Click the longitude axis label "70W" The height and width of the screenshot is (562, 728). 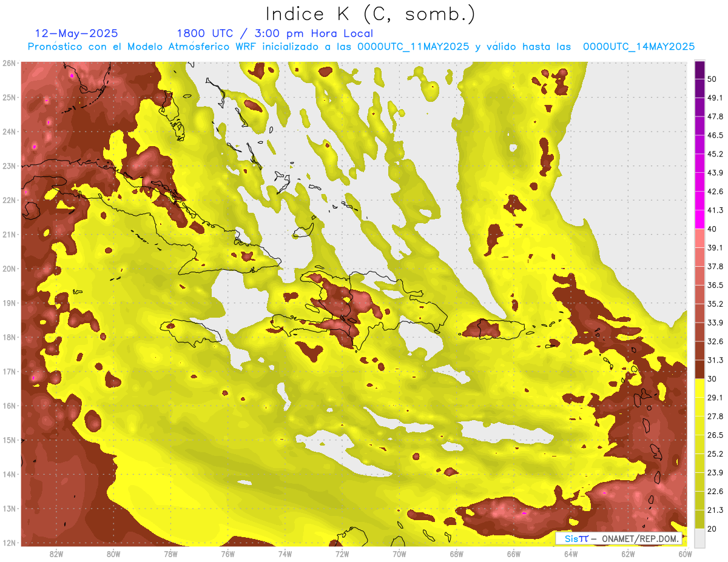tap(399, 554)
